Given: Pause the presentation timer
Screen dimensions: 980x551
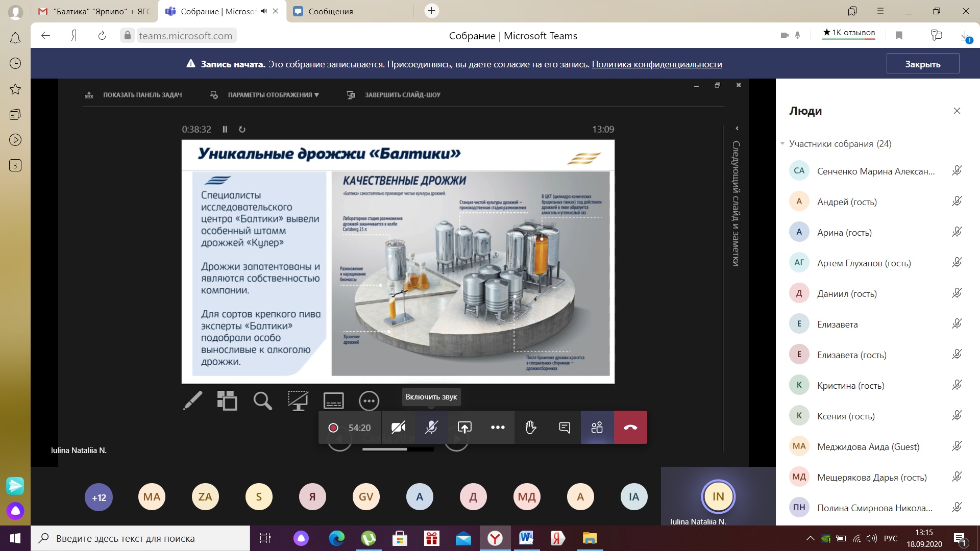Looking at the screenshot, I should pyautogui.click(x=225, y=130).
